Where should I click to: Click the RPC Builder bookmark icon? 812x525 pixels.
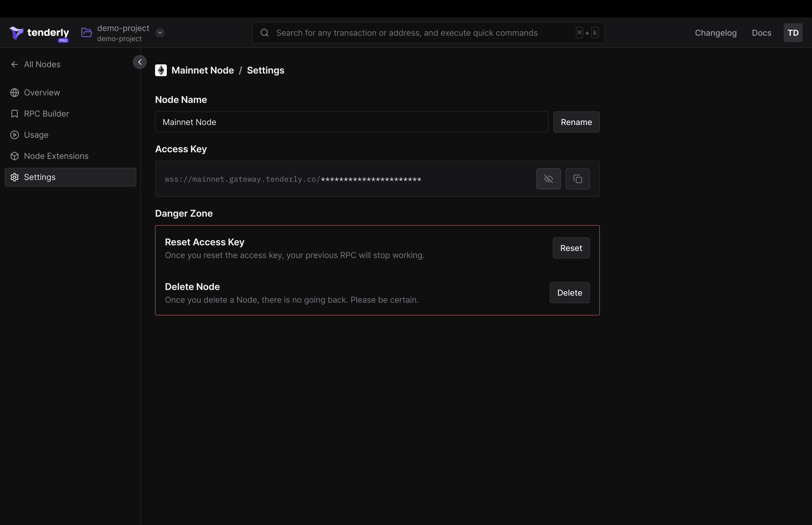(14, 114)
